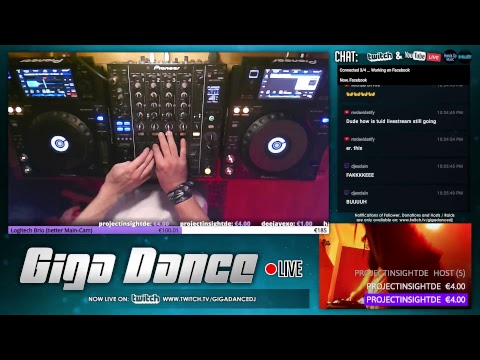Click the FAKKKKEEE chat message
The image size is (480, 360).
(360, 175)
